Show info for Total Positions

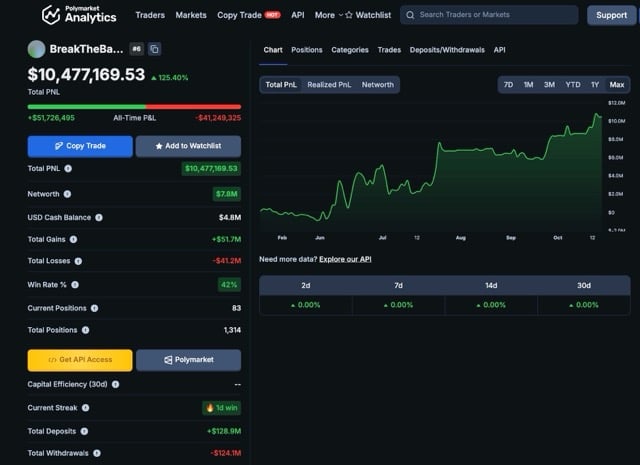(x=85, y=330)
